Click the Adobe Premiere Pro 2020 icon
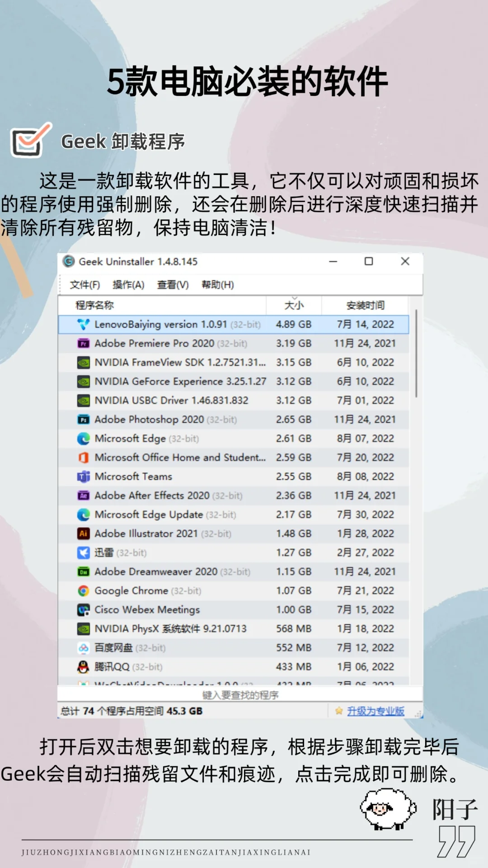488x868 pixels. click(84, 344)
